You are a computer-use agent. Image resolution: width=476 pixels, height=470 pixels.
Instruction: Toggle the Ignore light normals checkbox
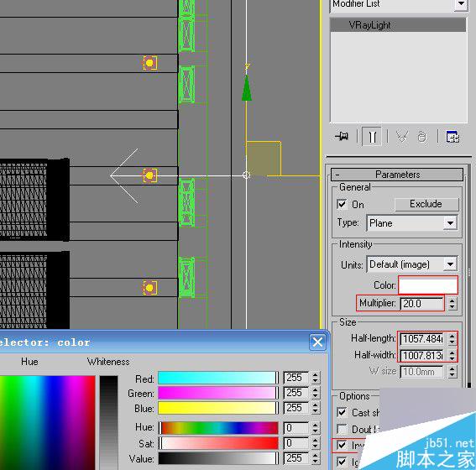342,462
